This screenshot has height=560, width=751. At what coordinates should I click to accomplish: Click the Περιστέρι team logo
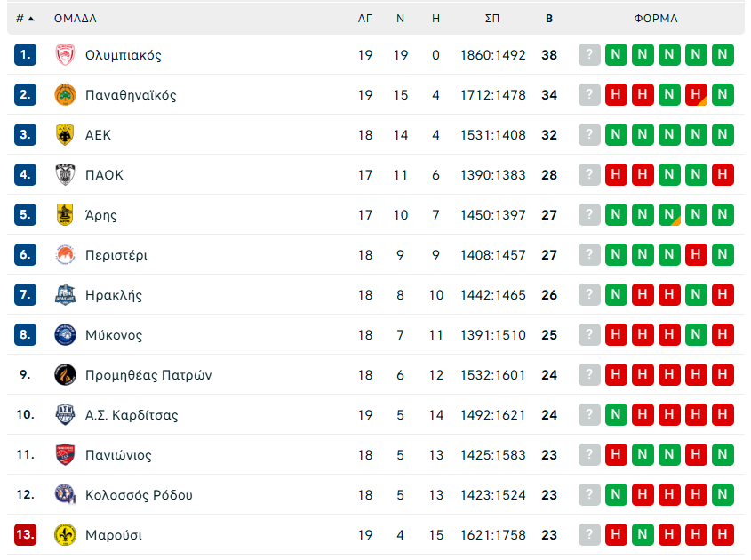[x=65, y=255]
